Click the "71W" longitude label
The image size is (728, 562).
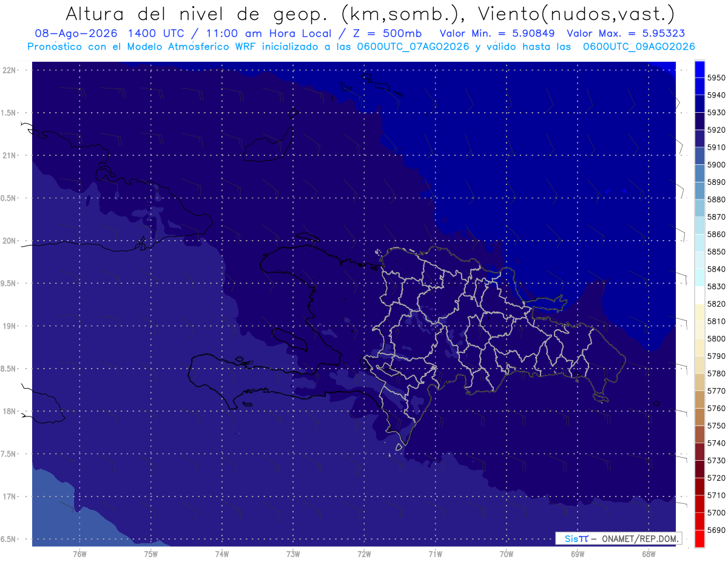tap(435, 554)
